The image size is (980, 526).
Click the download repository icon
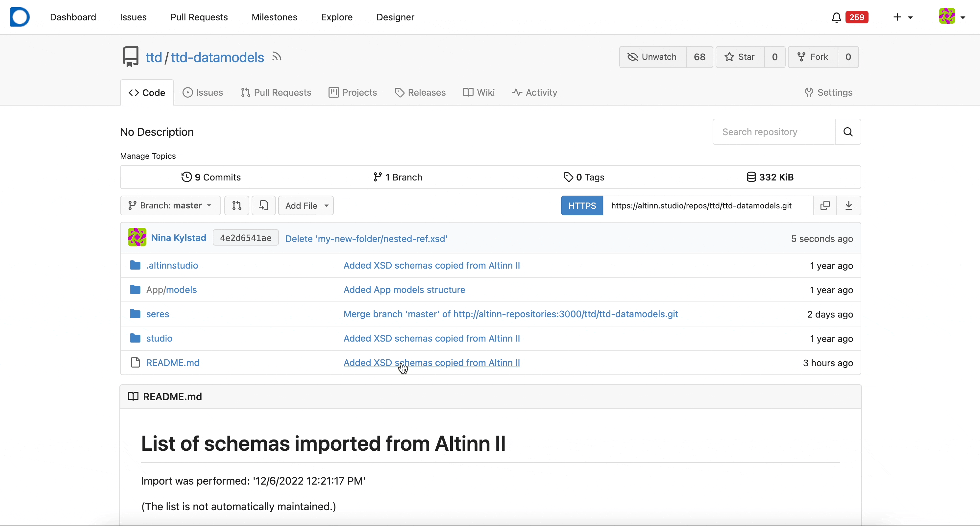(x=848, y=206)
